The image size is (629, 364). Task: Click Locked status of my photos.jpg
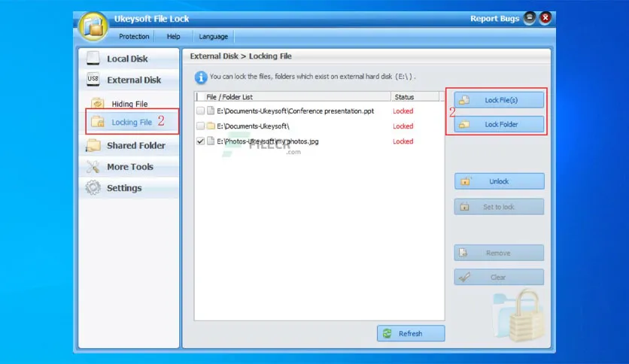pyautogui.click(x=403, y=141)
